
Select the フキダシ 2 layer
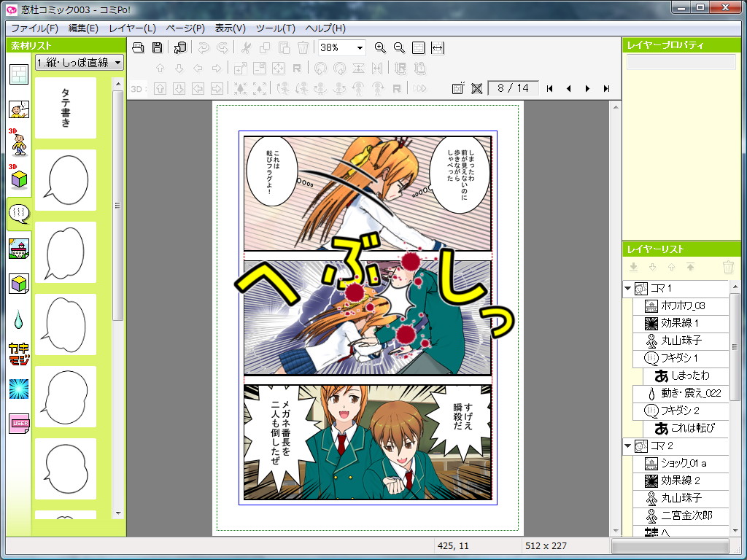tap(681, 411)
